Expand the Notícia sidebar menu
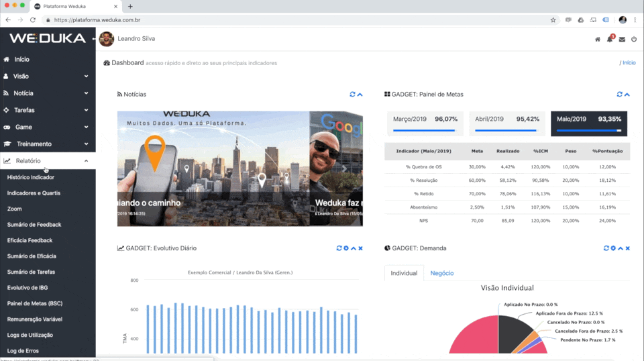 tap(48, 93)
